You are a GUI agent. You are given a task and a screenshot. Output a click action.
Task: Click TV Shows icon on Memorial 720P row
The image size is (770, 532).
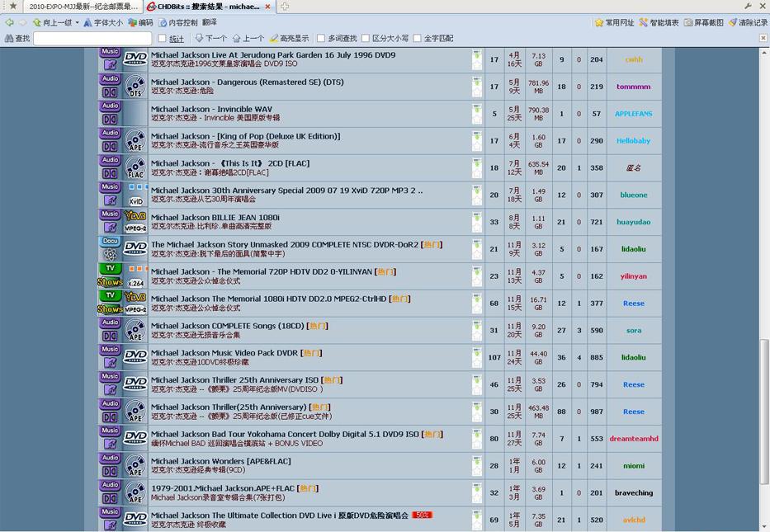tap(110, 275)
